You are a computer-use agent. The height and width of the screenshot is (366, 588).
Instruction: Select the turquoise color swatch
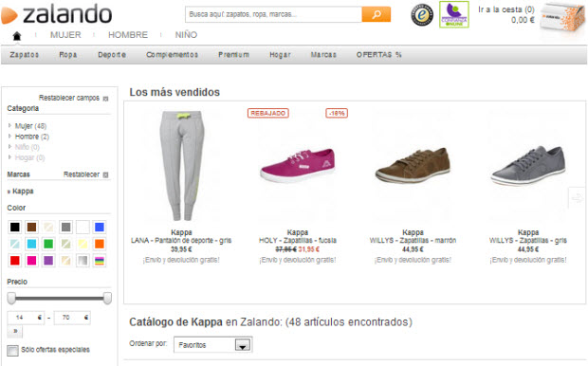pos(32,244)
